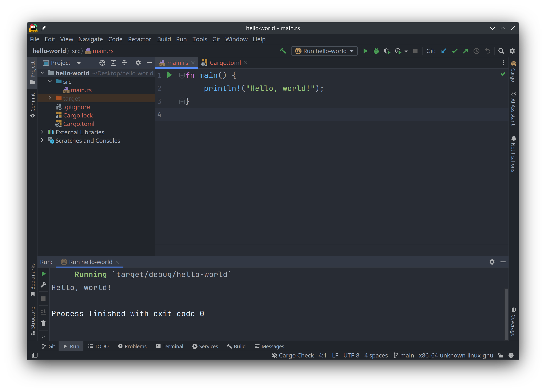Open the Terminal tool window tab

[170, 346]
